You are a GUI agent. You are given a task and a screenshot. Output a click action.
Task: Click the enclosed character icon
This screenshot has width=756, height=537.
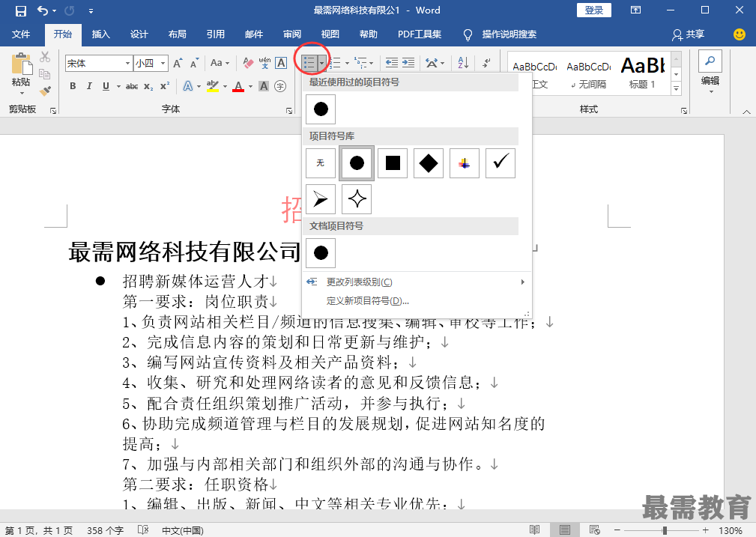280,86
